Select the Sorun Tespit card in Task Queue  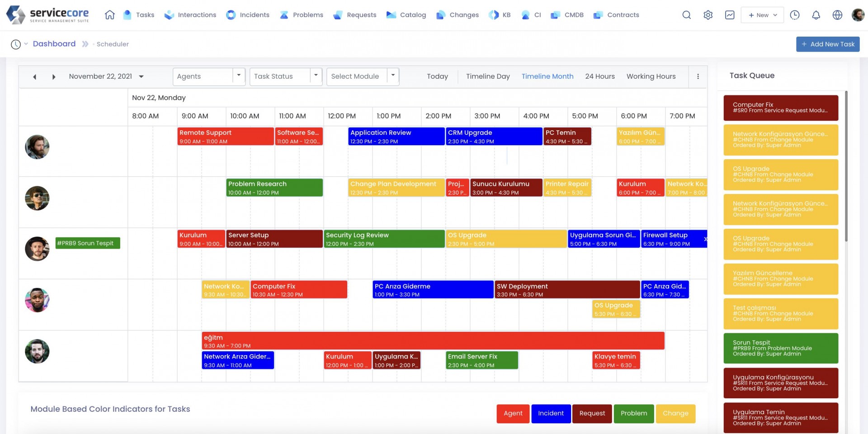(781, 348)
